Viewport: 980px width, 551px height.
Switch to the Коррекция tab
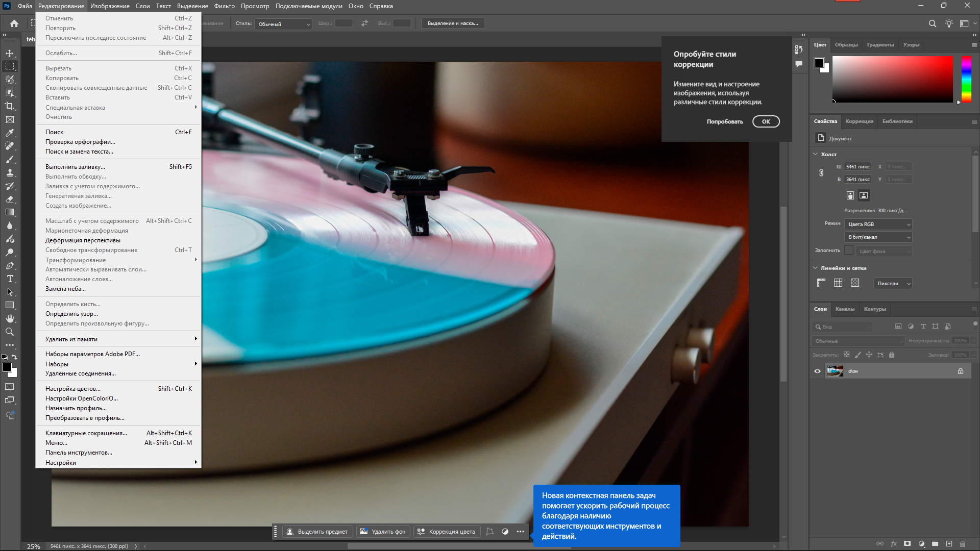pyautogui.click(x=859, y=121)
